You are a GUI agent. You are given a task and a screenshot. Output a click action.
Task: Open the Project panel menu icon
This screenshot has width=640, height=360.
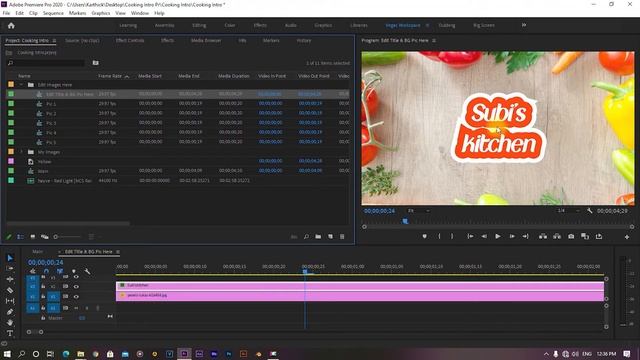54,40
